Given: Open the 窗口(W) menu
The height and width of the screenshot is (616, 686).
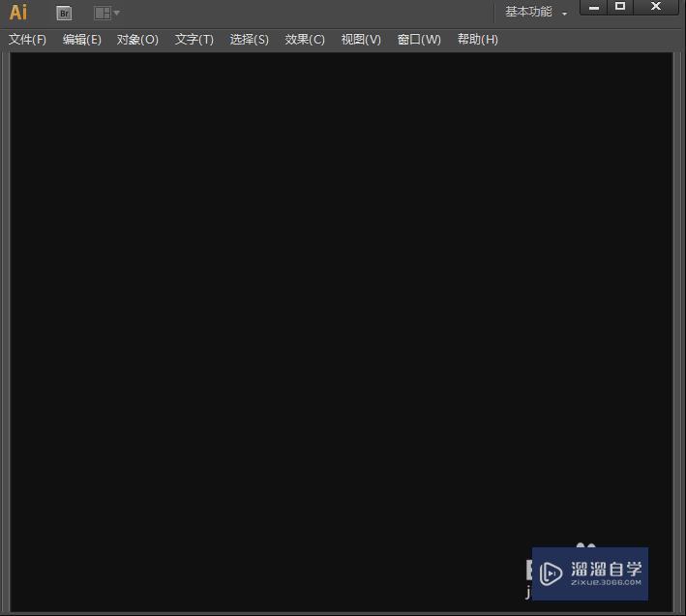Looking at the screenshot, I should pyautogui.click(x=419, y=40).
